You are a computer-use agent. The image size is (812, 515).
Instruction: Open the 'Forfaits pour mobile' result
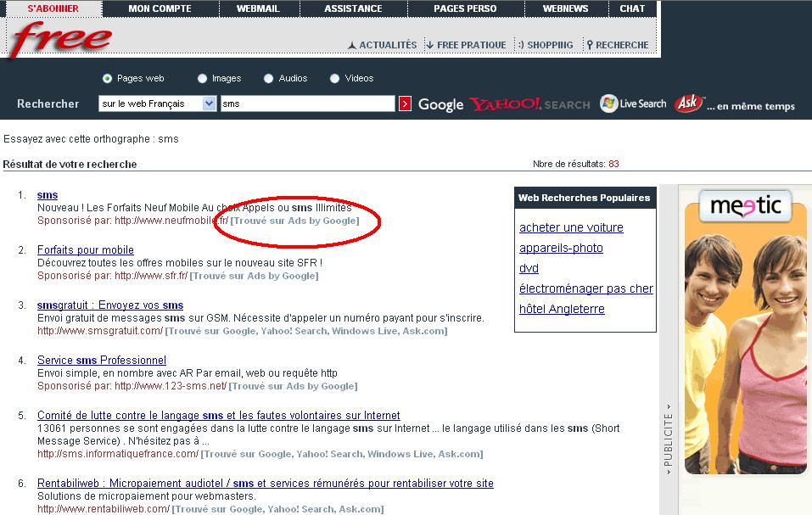pyautogui.click(x=86, y=250)
